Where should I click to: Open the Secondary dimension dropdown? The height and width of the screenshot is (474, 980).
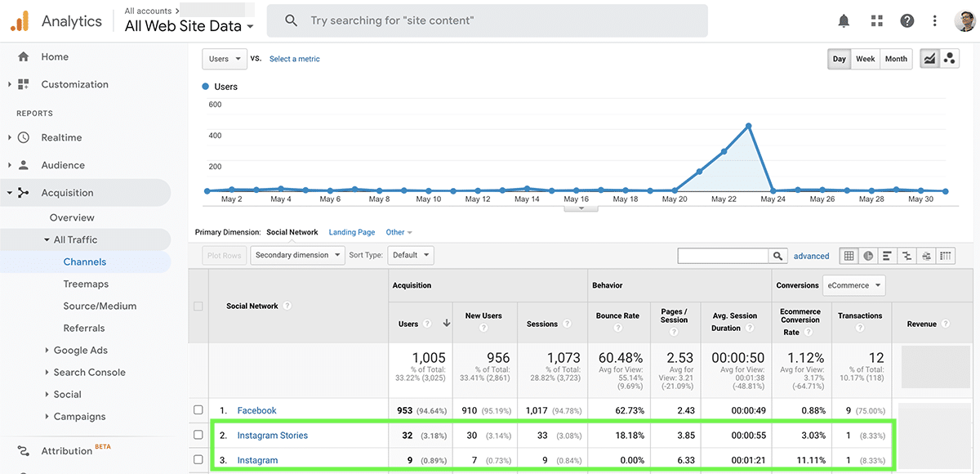(297, 255)
